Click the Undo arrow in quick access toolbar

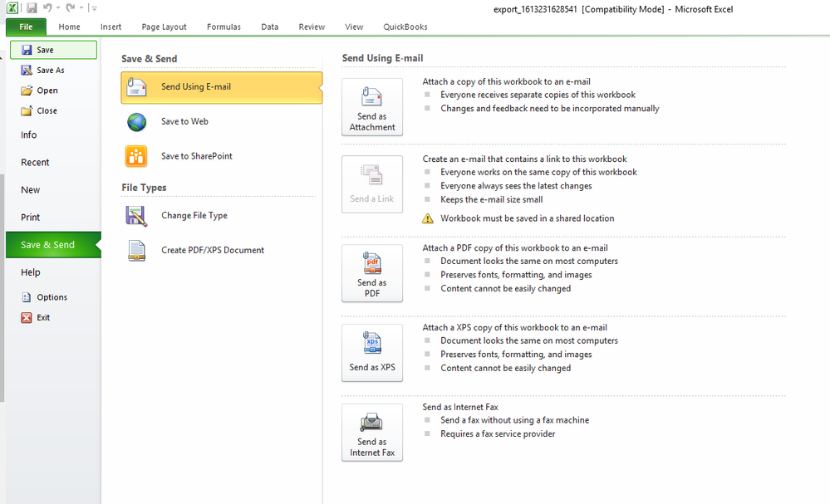[x=47, y=7]
